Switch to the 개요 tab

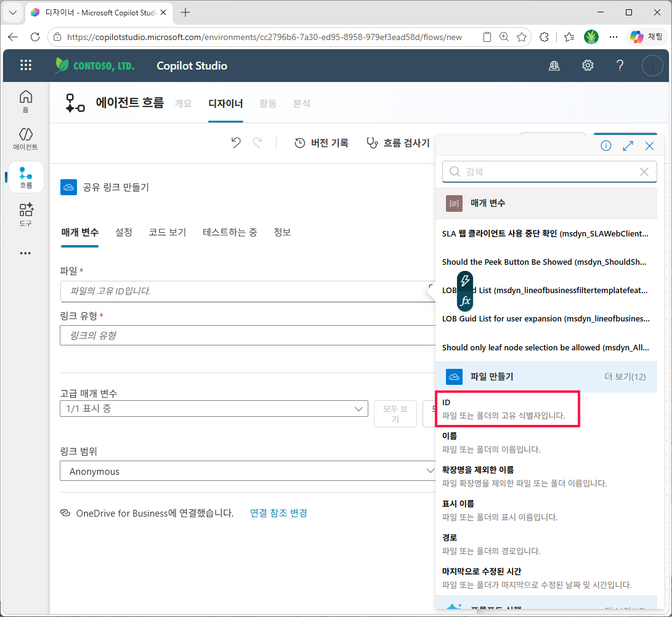click(183, 103)
